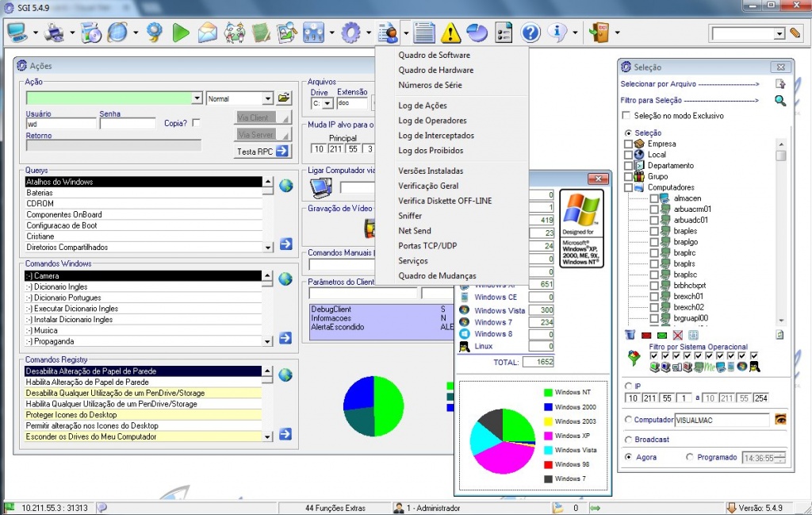Viewport: 812px width, 515px height.
Task: Choose Quadro de Hardware from the menu
Action: [x=435, y=70]
